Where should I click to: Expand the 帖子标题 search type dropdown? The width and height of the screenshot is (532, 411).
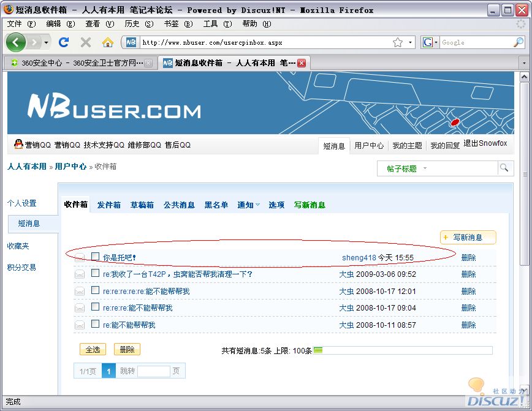pos(425,168)
